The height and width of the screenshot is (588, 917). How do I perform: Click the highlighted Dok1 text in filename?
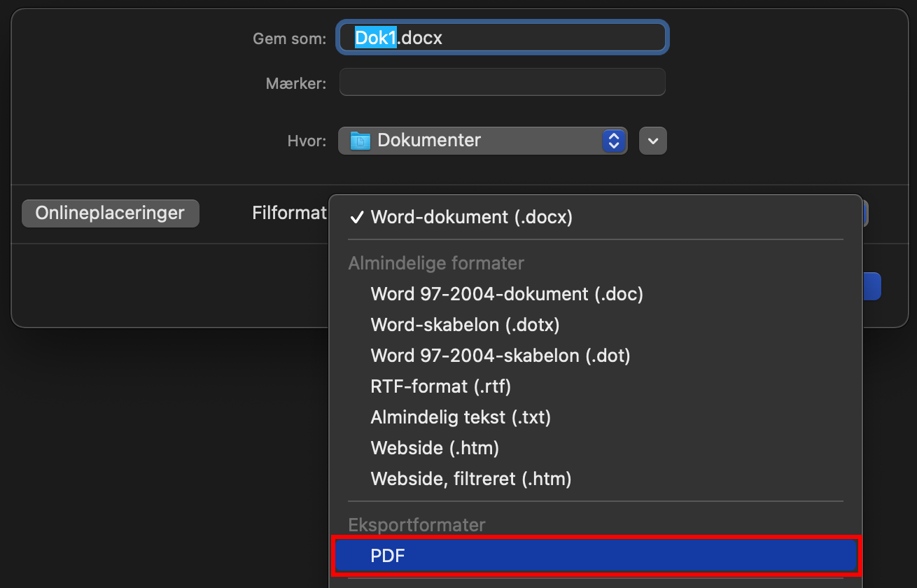coord(376,38)
